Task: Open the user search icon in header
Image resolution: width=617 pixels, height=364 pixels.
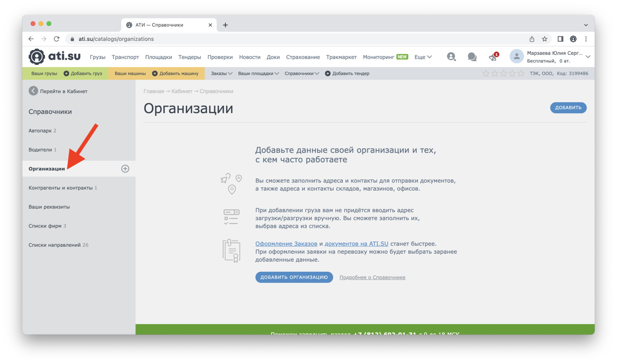Action: point(451,57)
